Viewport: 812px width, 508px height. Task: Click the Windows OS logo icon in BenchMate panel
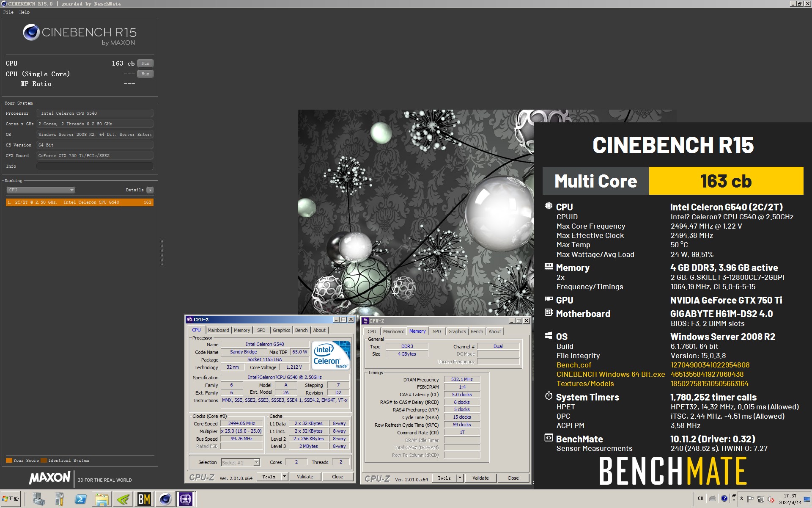[549, 336]
